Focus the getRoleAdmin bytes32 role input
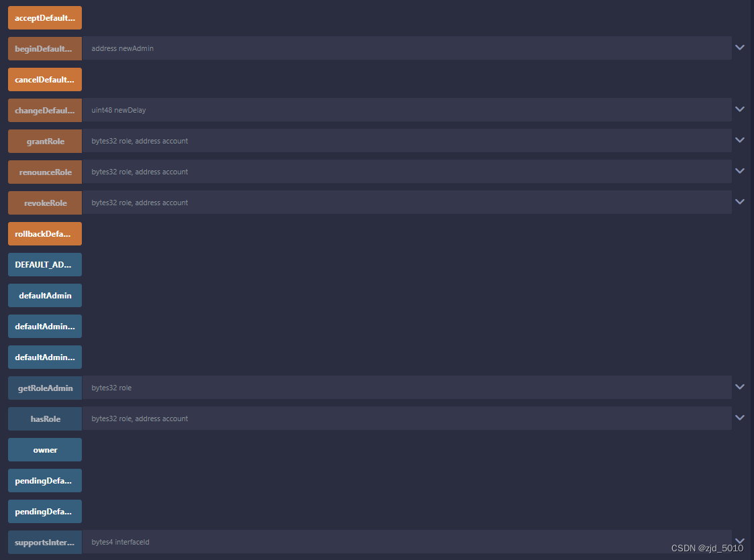The image size is (754, 560). pyautogui.click(x=407, y=388)
